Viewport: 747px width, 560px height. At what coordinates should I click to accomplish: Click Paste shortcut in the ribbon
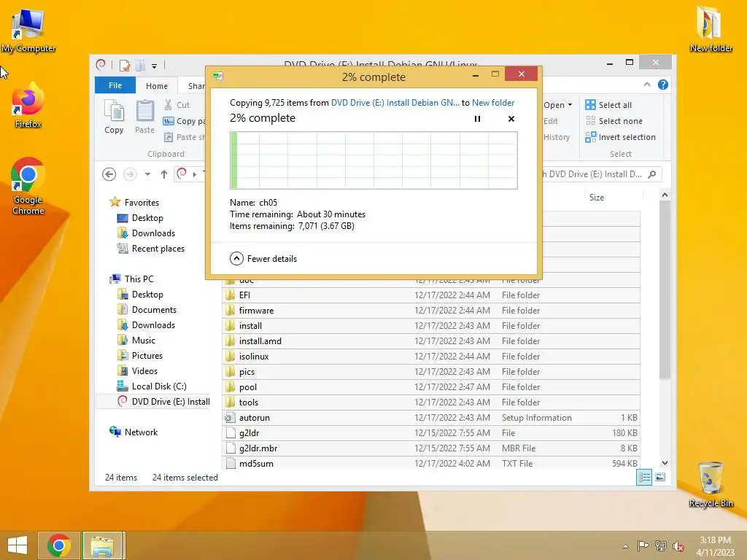(185, 137)
